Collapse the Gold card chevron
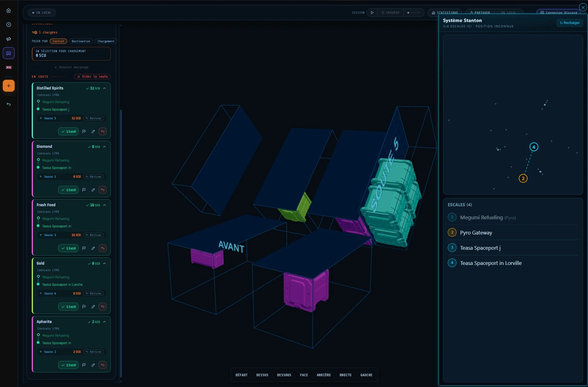This screenshot has width=588, height=387. [104, 263]
